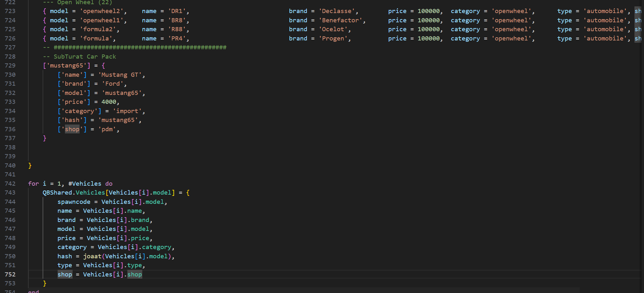Click the spawncode field on line 744

click(74, 202)
